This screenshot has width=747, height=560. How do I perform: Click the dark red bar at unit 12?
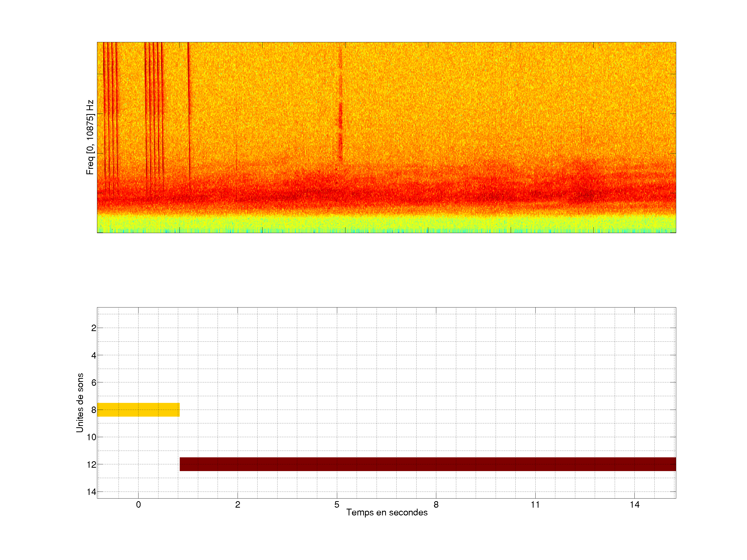[x=427, y=464]
